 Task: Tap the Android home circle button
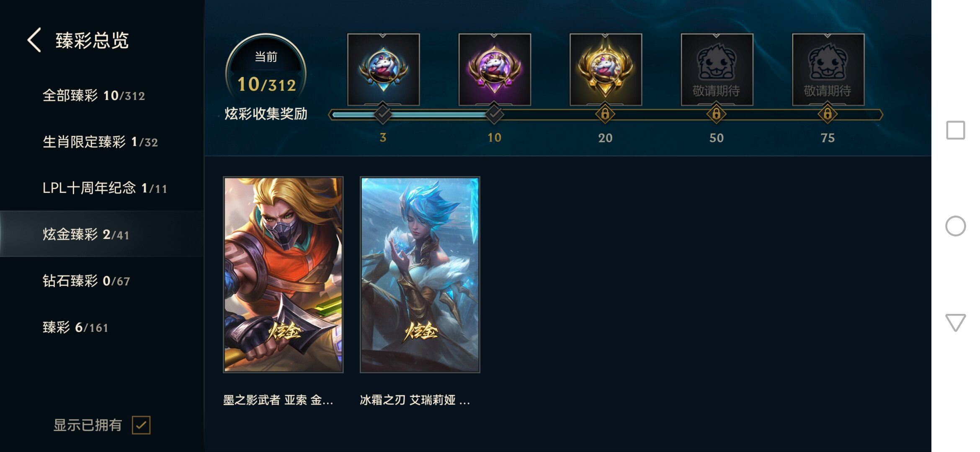955,226
